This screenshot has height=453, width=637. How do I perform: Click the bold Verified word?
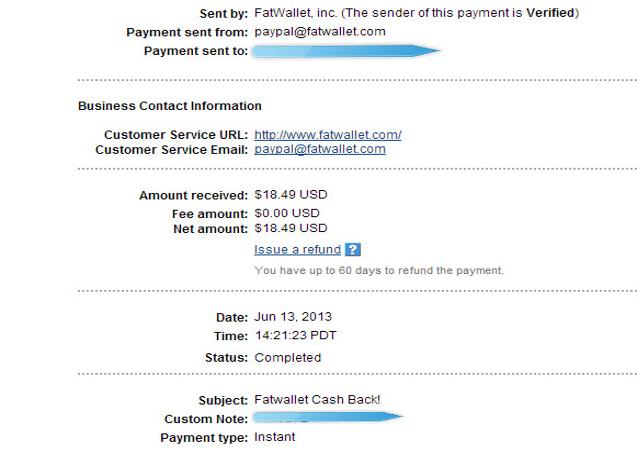[x=550, y=13]
